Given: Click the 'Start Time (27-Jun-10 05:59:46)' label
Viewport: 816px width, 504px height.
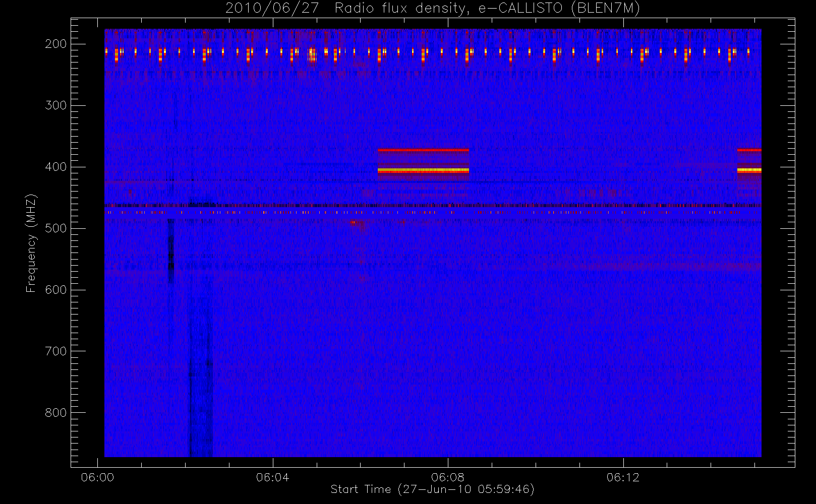Looking at the screenshot, I should click(x=432, y=489).
